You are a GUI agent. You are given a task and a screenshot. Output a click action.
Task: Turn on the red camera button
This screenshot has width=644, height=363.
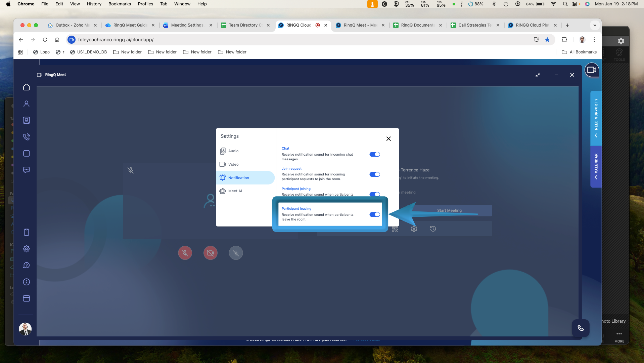tap(211, 253)
